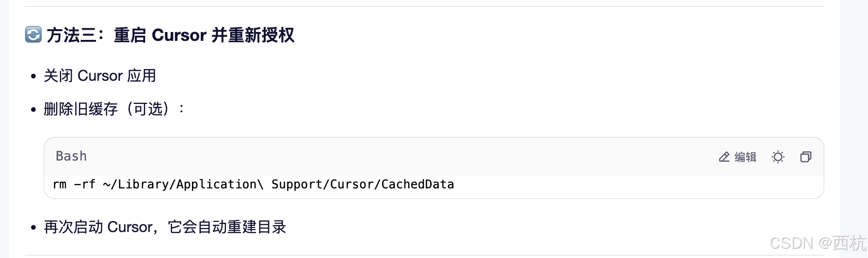868x258 pixels.
Task: Click the blue refresh emoji before 方法三
Action: (33, 35)
